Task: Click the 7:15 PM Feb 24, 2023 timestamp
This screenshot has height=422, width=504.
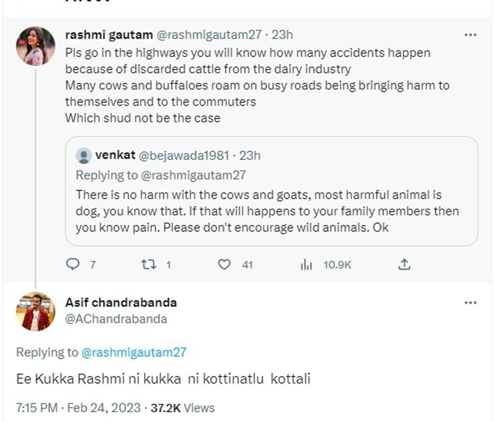Action: tap(78, 408)
